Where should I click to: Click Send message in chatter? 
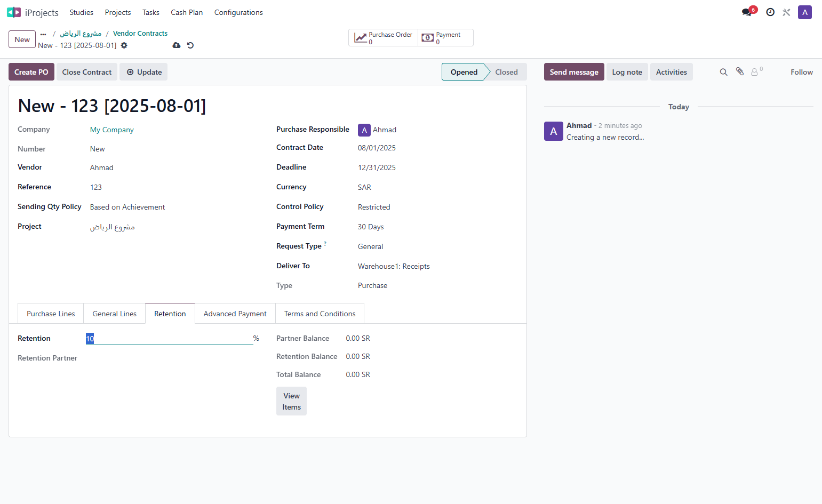click(x=574, y=72)
